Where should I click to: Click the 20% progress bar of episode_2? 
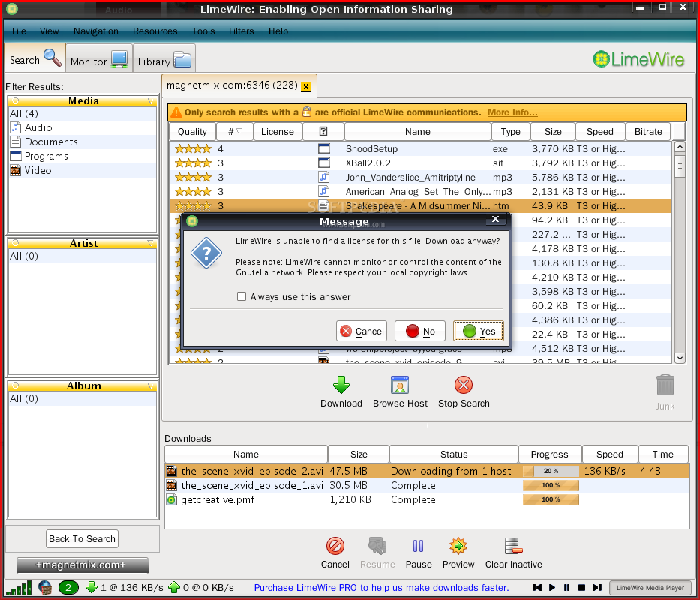coord(551,471)
